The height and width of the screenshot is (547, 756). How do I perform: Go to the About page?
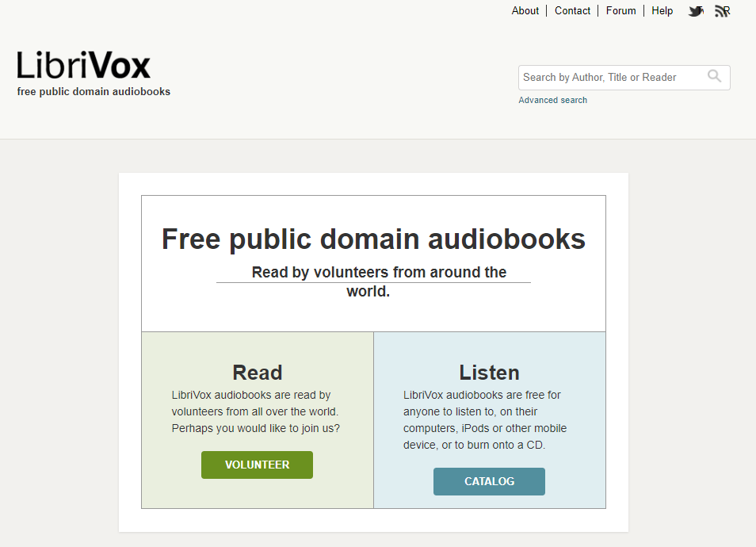pyautogui.click(x=525, y=10)
